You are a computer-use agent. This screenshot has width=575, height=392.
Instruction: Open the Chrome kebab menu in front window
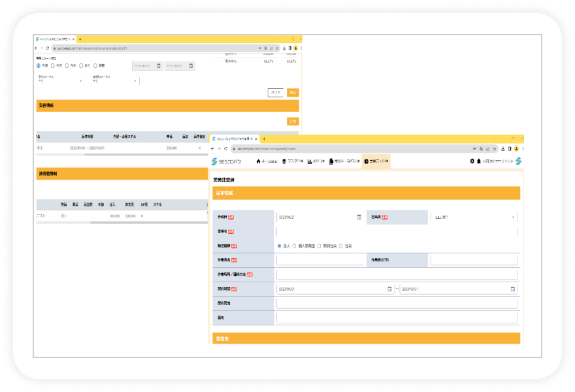tap(523, 149)
